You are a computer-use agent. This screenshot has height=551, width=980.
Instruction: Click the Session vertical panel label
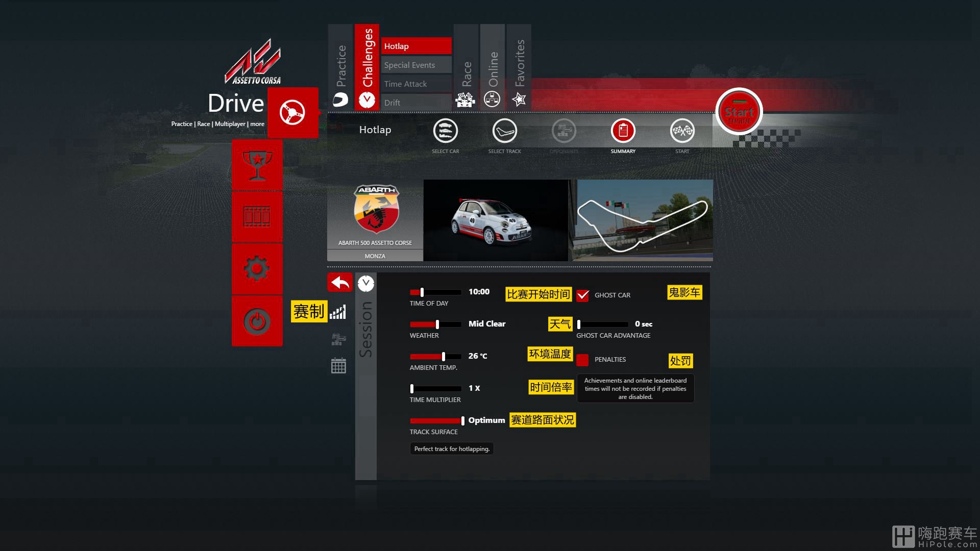click(365, 329)
